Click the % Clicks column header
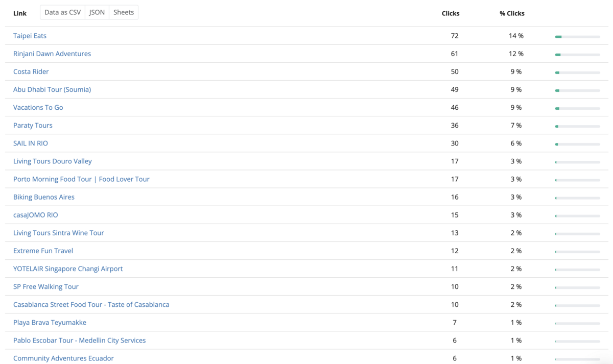 pyautogui.click(x=512, y=13)
